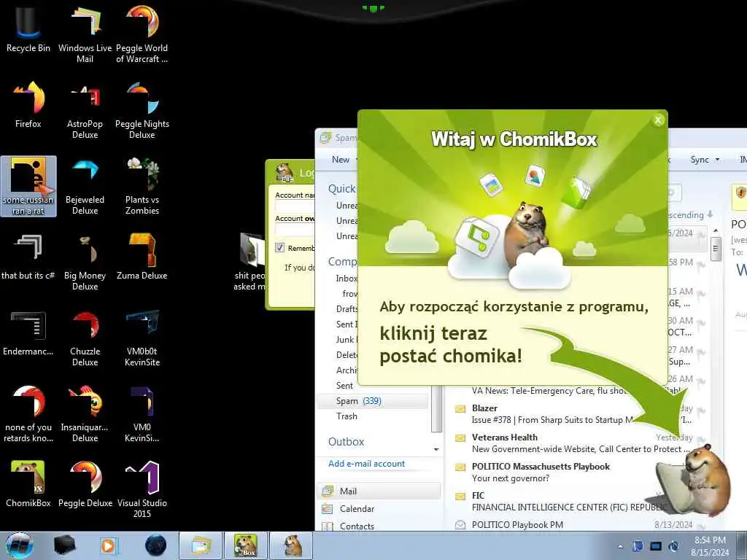Select the AstroPop Deluxe desktop icon
Screen dimensions: 747x560
[85, 111]
